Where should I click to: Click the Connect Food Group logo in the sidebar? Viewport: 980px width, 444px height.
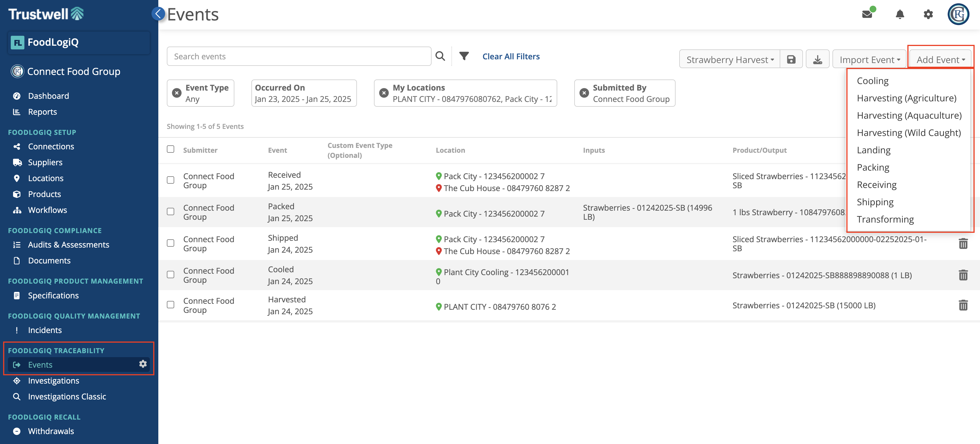(17, 71)
